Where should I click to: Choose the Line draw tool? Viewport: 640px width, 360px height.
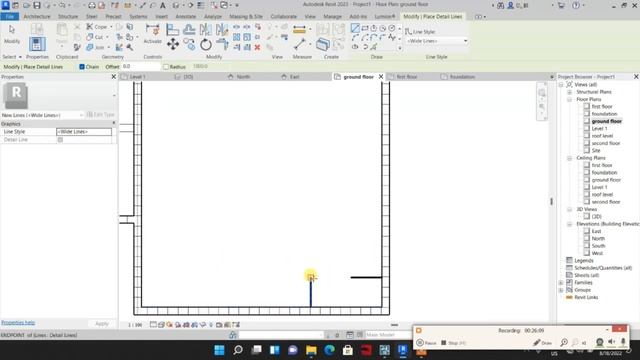355,28
